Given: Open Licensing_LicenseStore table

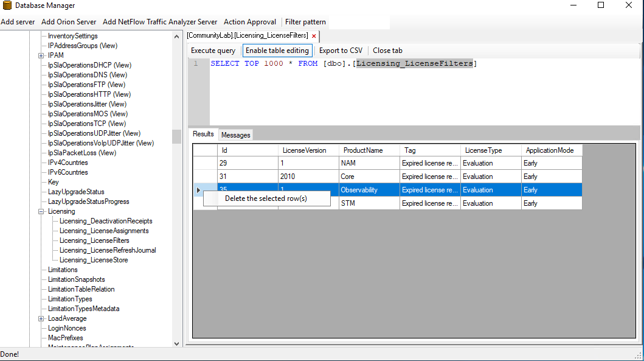Looking at the screenshot, I should point(94,261).
